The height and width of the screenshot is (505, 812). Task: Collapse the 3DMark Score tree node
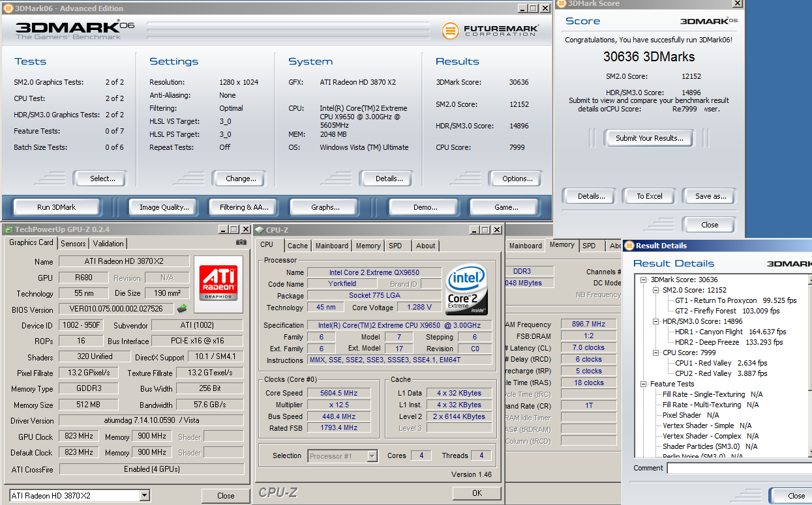coord(644,280)
